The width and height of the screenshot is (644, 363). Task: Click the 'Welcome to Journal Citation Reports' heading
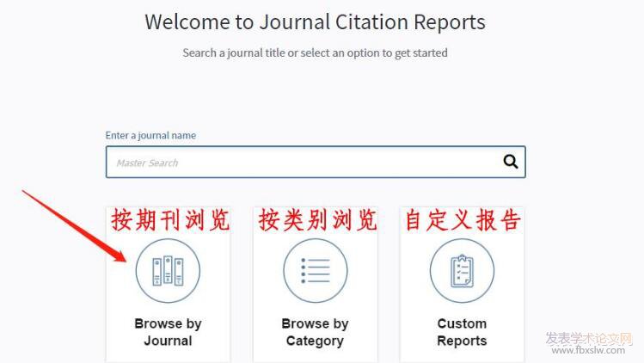(x=315, y=22)
